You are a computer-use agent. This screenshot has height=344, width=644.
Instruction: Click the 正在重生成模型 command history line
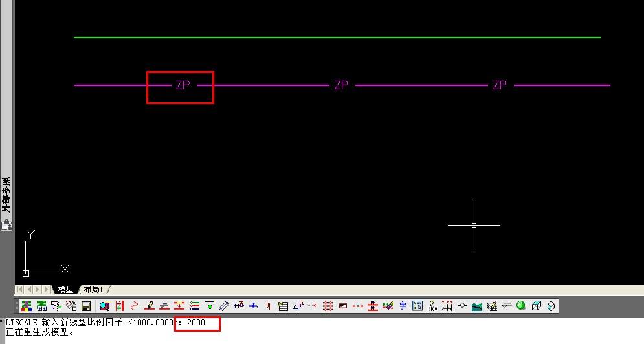(40, 332)
